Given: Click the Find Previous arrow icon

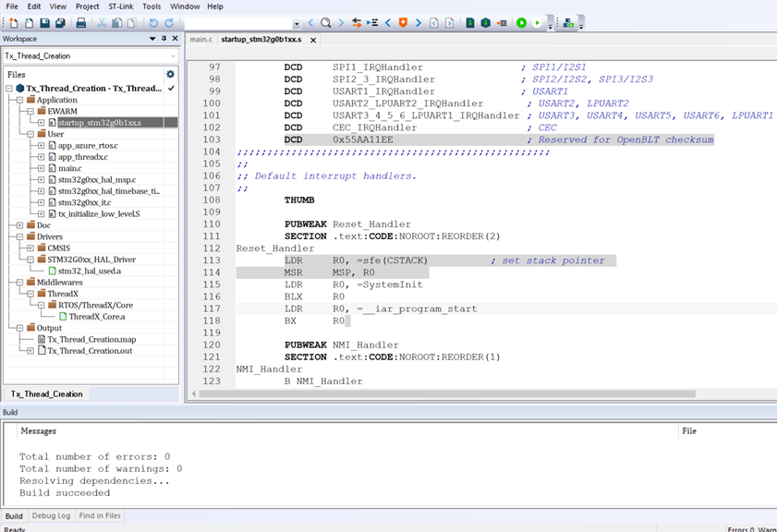Looking at the screenshot, I should pos(310,23).
